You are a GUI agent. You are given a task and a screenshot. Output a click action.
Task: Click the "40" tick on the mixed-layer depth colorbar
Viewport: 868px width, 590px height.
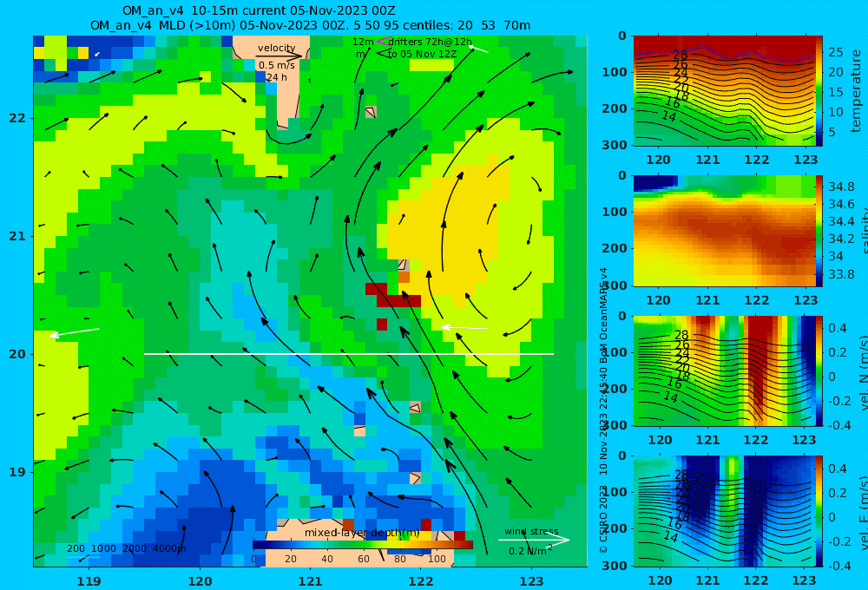click(x=327, y=559)
